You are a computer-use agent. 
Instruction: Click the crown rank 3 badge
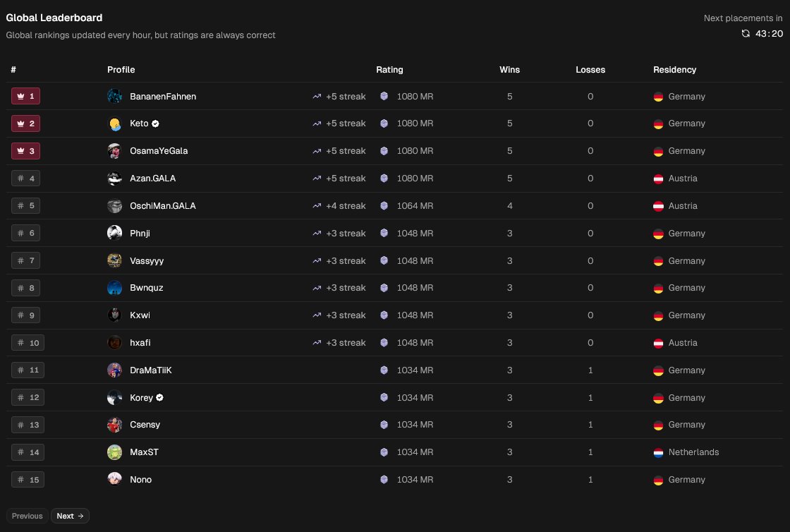coord(25,150)
